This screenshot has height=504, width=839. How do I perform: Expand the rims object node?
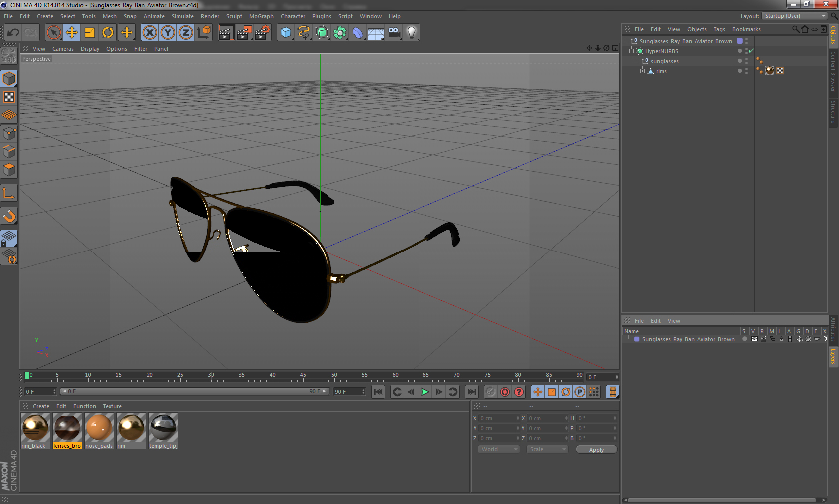coord(643,71)
